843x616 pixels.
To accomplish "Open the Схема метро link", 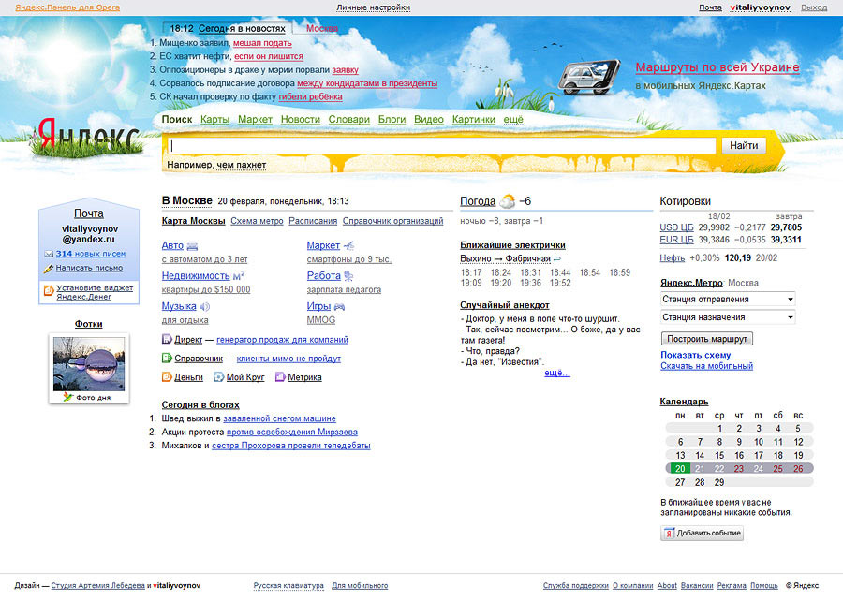I will (257, 221).
